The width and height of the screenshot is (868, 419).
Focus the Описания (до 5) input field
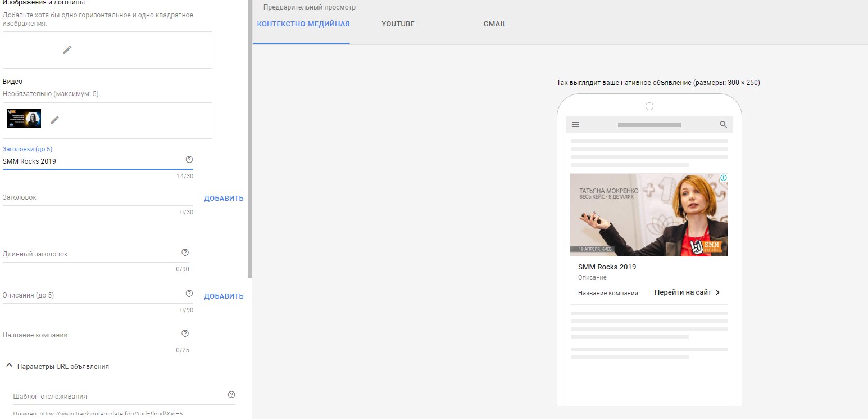[x=98, y=296]
